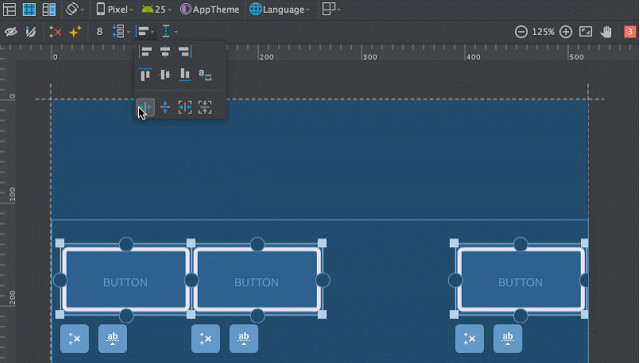Delete constraints icon below middle button
The height and width of the screenshot is (363, 640).
[205, 339]
